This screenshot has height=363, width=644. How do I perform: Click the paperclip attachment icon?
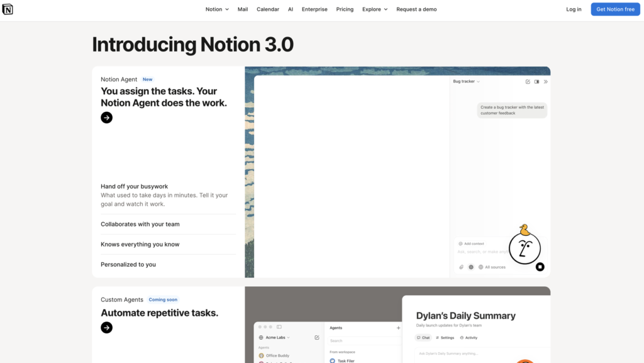point(461,267)
